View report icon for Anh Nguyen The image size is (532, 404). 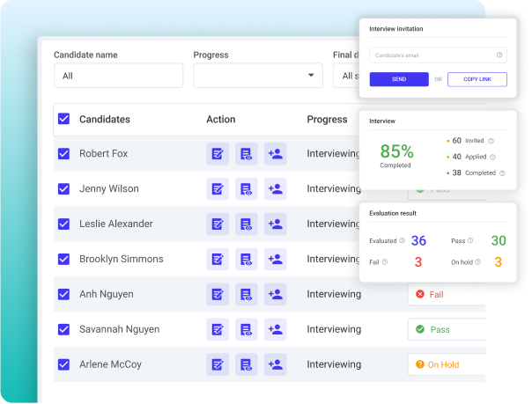247,294
